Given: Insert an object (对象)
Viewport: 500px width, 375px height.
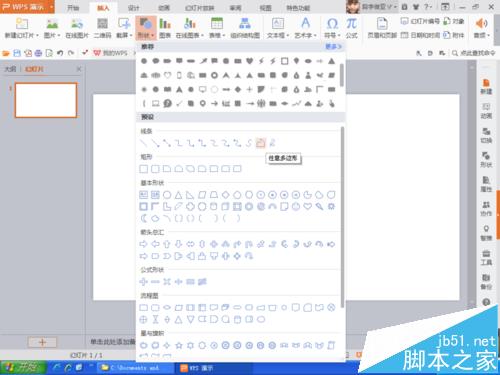Looking at the screenshot, I should pyautogui.click(x=454, y=21).
